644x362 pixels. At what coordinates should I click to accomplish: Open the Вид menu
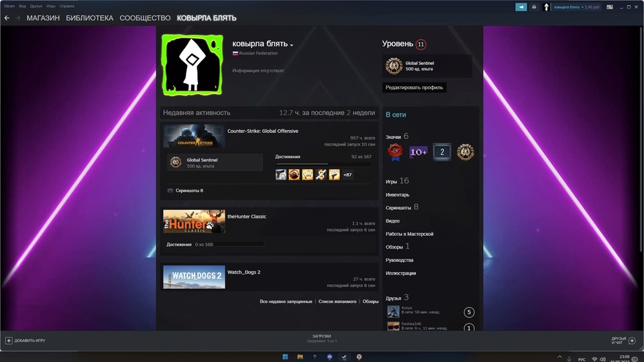pos(22,6)
